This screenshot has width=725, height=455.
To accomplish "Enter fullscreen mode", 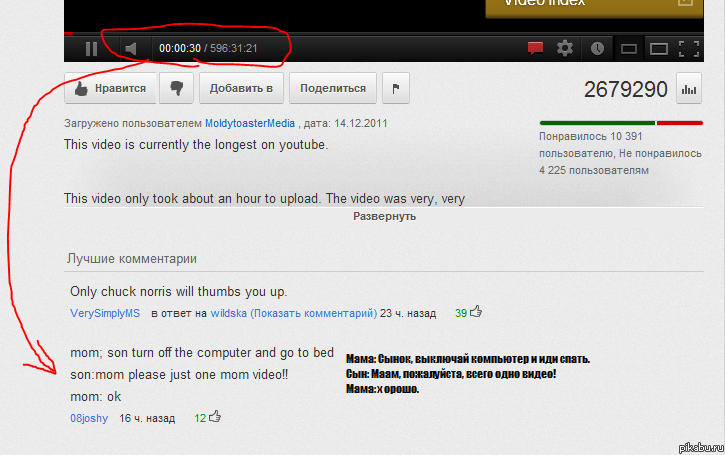I will click(x=688, y=48).
